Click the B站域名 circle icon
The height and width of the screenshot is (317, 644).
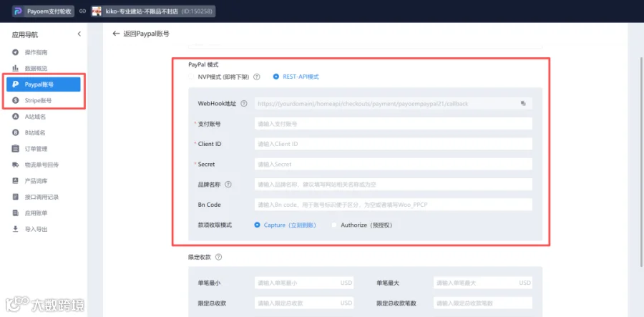(16, 132)
